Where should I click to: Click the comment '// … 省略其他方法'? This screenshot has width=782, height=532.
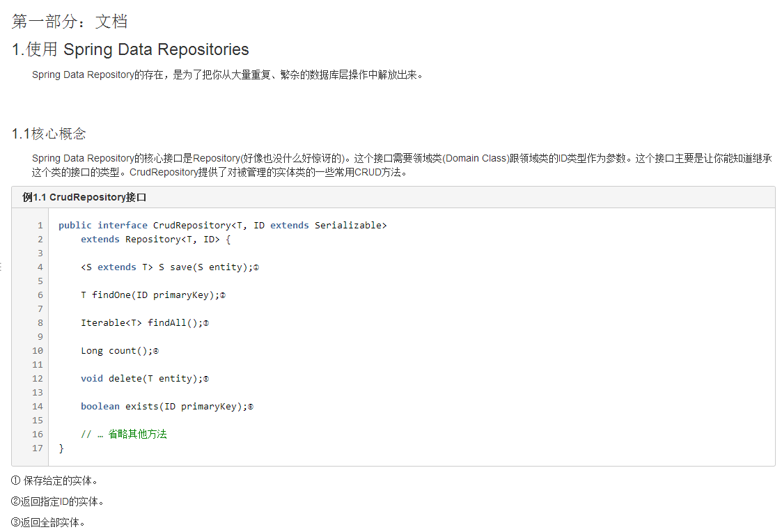pos(124,435)
